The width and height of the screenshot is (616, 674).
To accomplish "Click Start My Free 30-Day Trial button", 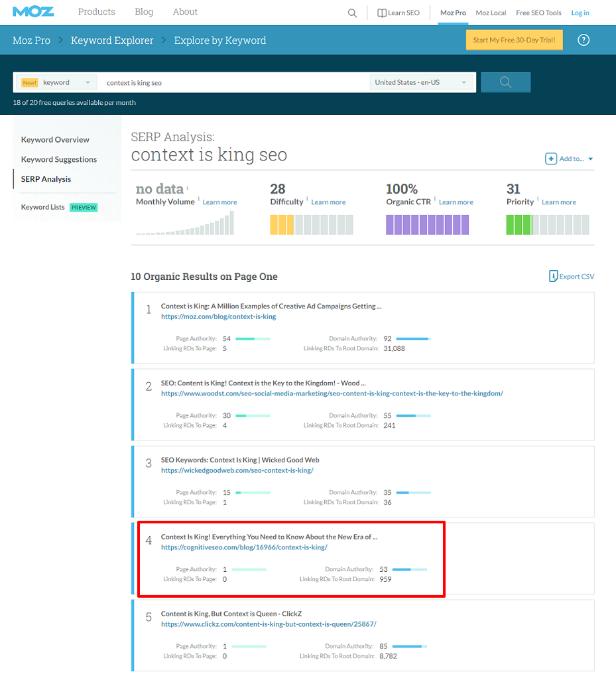I will pyautogui.click(x=514, y=40).
